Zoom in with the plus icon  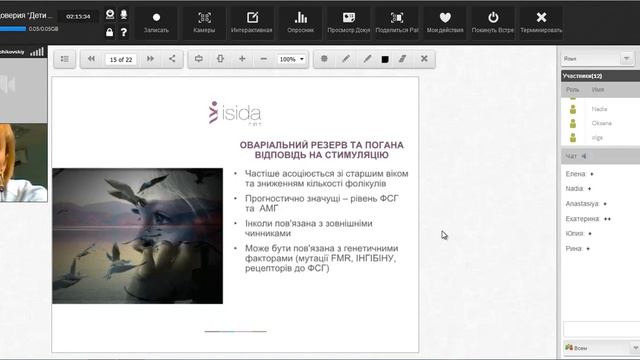pyautogui.click(x=242, y=59)
